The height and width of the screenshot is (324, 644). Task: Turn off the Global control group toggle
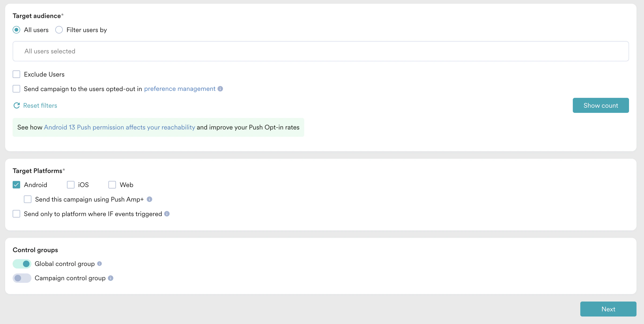point(22,264)
